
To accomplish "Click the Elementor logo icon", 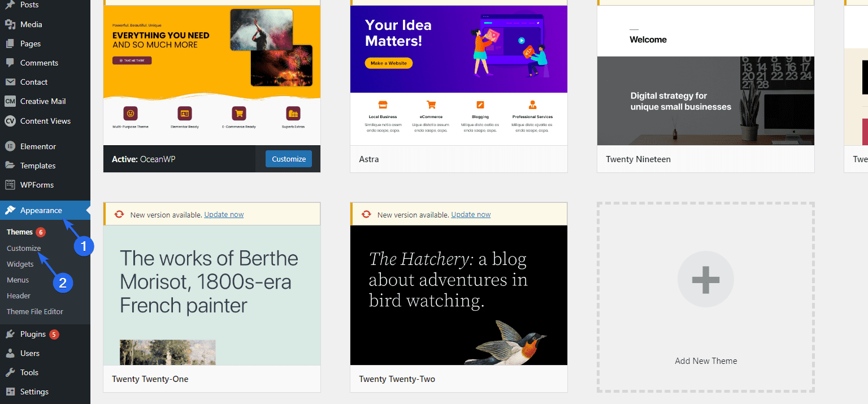I will (x=10, y=146).
